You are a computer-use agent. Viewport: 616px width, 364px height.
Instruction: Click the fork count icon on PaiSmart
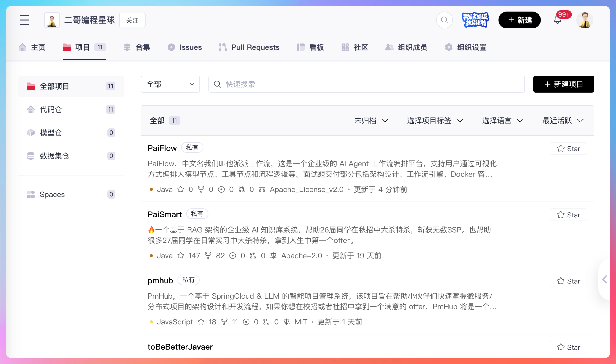coord(208,256)
